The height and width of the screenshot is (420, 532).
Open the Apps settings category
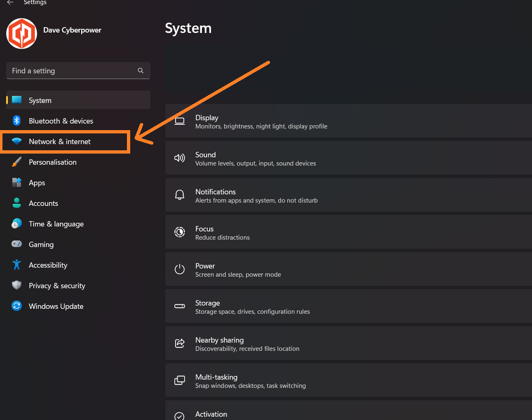pos(37,183)
